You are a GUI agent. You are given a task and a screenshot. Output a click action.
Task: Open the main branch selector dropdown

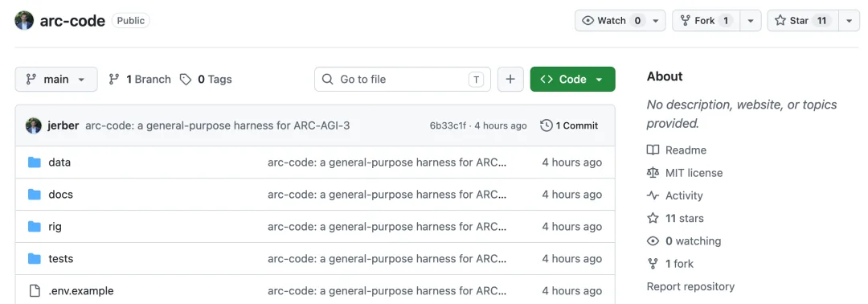(x=56, y=79)
